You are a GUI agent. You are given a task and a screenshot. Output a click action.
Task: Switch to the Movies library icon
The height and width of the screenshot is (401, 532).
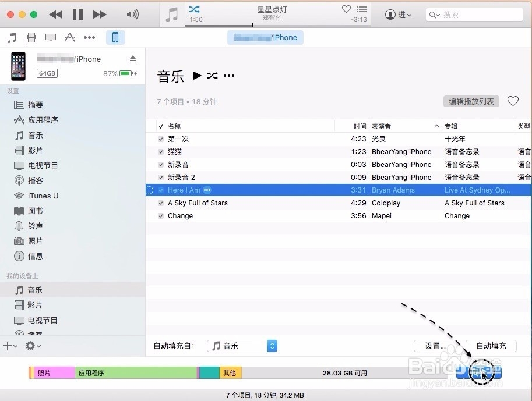coord(31,38)
